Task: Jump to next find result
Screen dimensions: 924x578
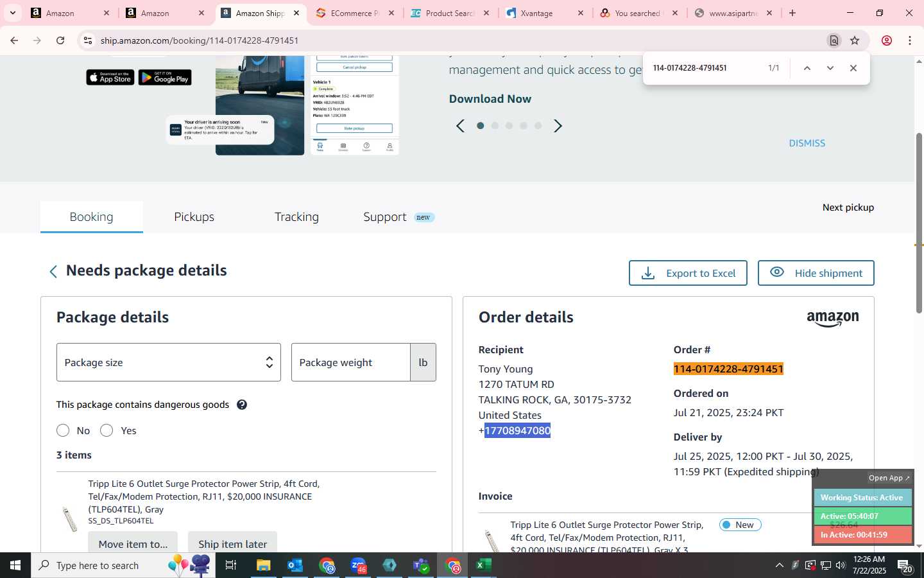Action: coord(830,68)
